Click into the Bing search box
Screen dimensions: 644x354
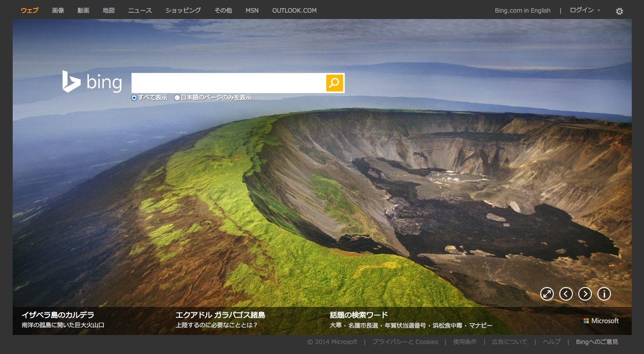pyautogui.click(x=228, y=83)
